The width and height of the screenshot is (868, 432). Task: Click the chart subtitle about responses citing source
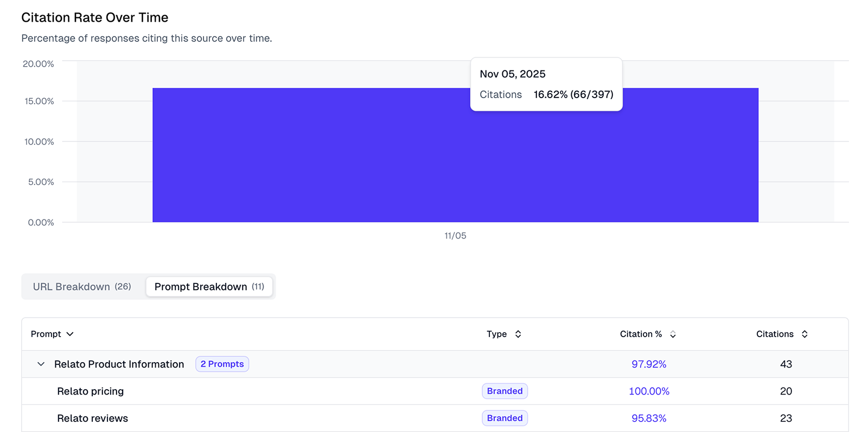[146, 38]
